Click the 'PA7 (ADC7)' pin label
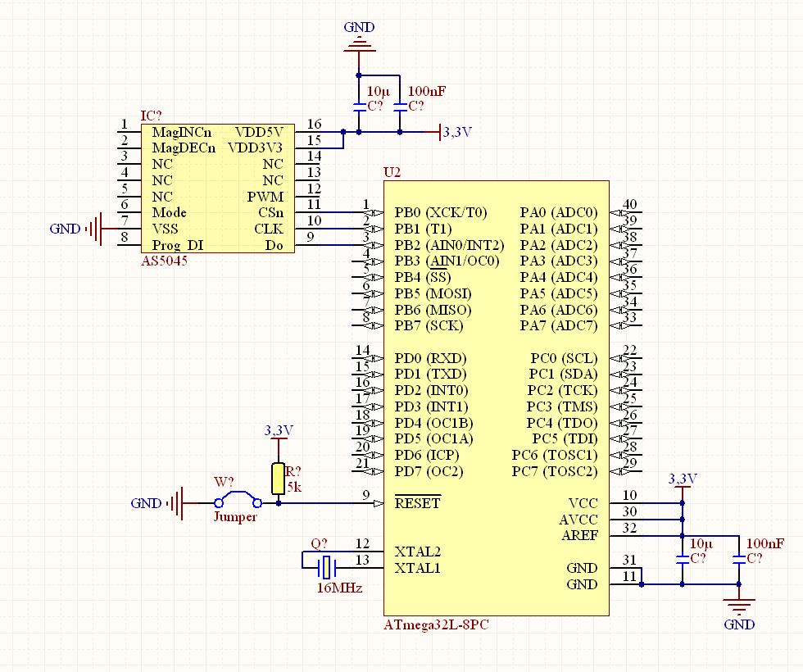This screenshot has width=803, height=672. pos(559,326)
